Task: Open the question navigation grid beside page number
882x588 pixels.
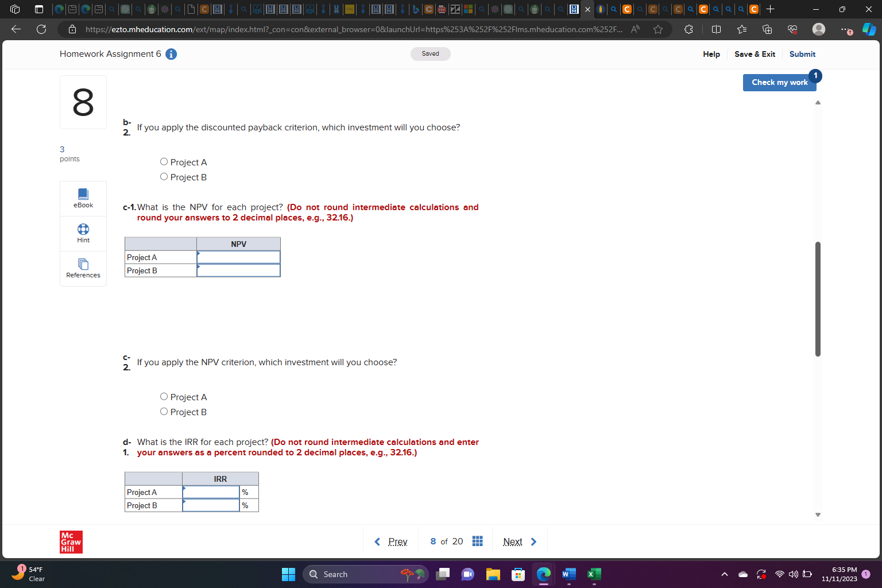Action: [477, 541]
